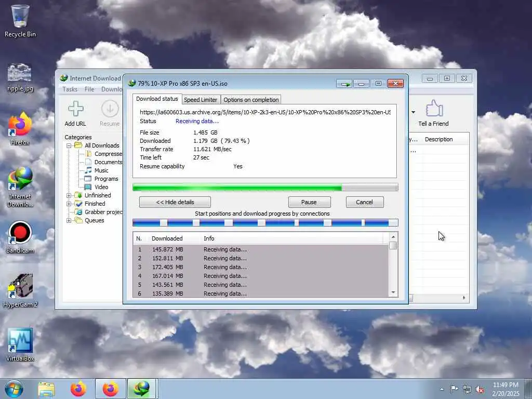Expand the Queues tree node
532x399 pixels.
pyautogui.click(x=69, y=220)
